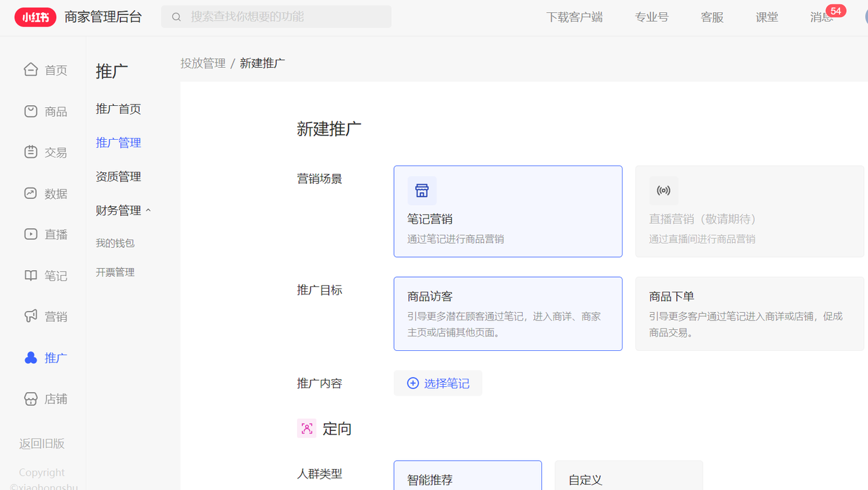The image size is (868, 490).
Task: Open 财务管理 menu label
Action: (x=119, y=210)
